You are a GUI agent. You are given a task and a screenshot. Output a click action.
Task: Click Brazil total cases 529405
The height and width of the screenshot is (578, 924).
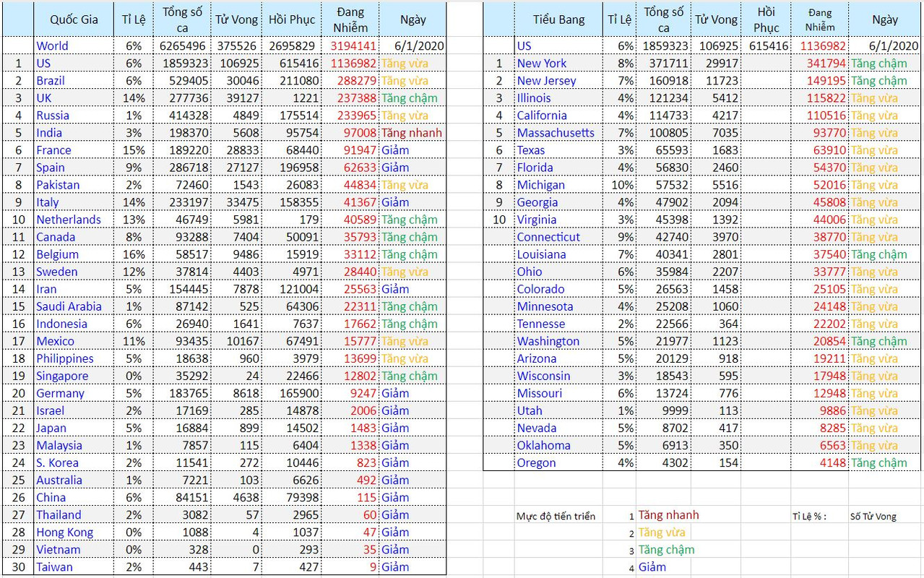click(182, 80)
